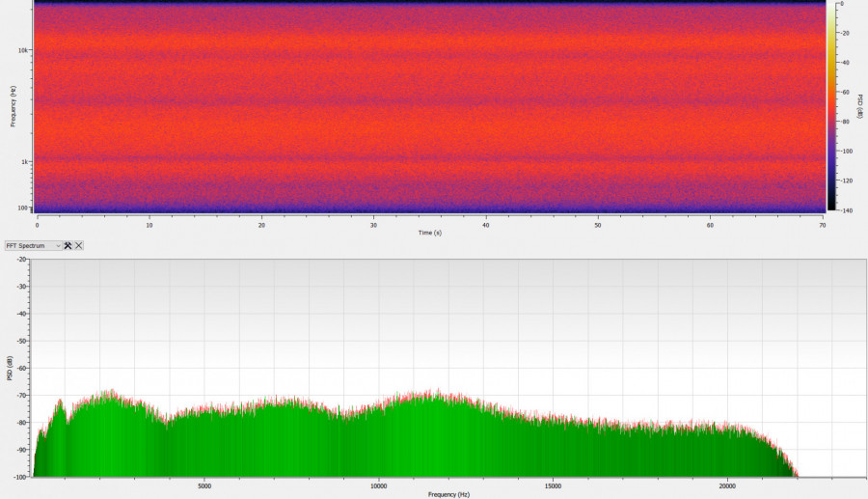868x499 pixels.
Task: Click the spectrogram Frequency (Hz) axis label
Action: click(x=14, y=108)
